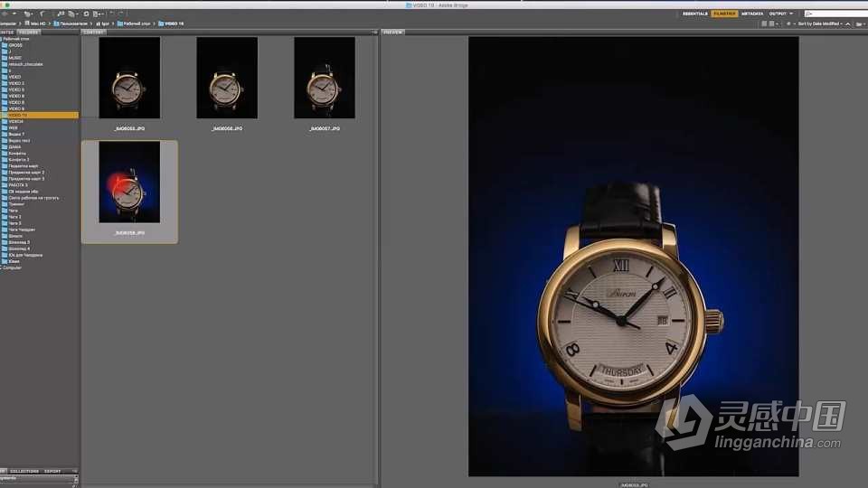This screenshot has width=868, height=488.
Task: Open the Favorites panel tab
Action: (x=7, y=33)
